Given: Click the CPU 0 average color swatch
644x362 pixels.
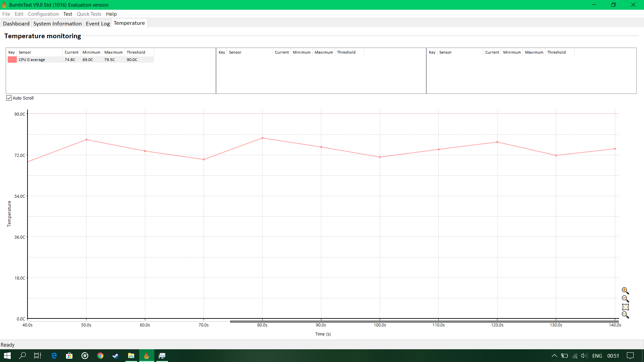Looking at the screenshot, I should [x=12, y=60].
